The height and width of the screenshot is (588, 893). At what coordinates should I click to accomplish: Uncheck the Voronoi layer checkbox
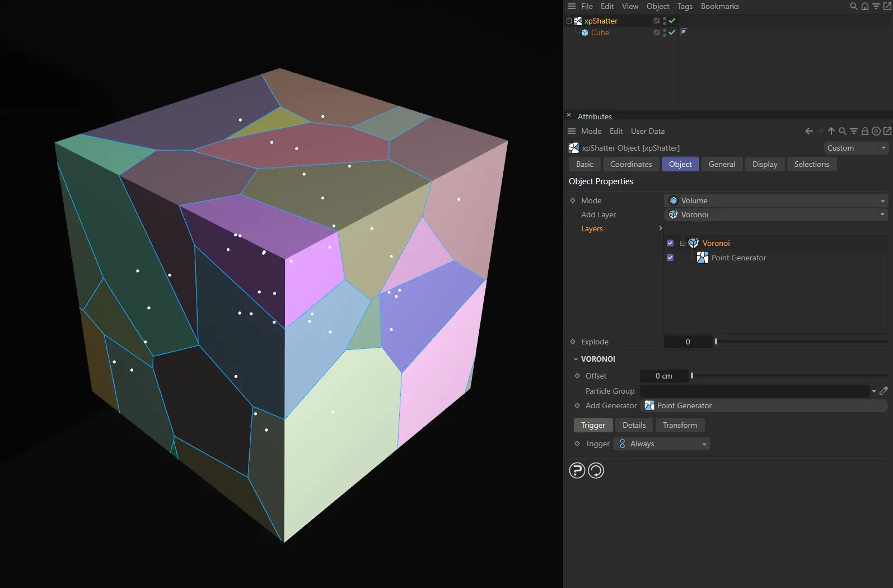(x=670, y=243)
